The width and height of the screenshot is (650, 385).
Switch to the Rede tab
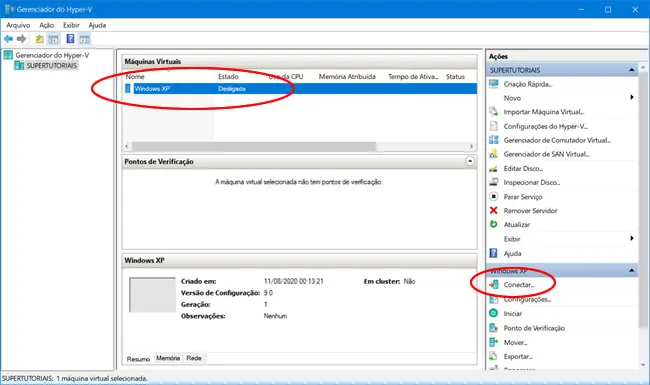(x=194, y=358)
